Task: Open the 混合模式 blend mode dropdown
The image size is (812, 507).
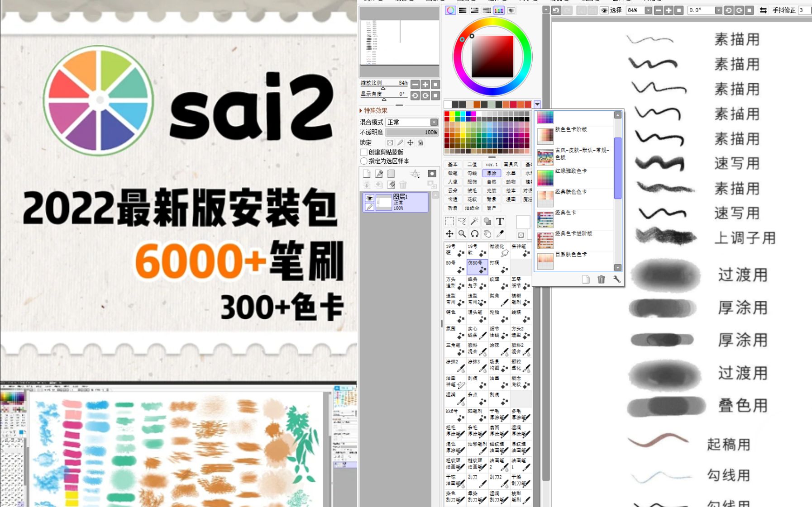Action: click(x=433, y=122)
